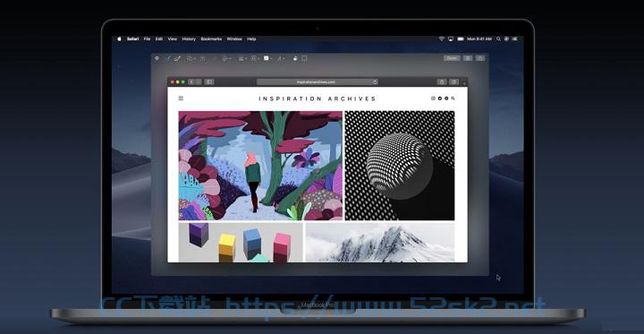
Task: Open the Bookmarks menu in the menu bar
Action: [x=211, y=39]
